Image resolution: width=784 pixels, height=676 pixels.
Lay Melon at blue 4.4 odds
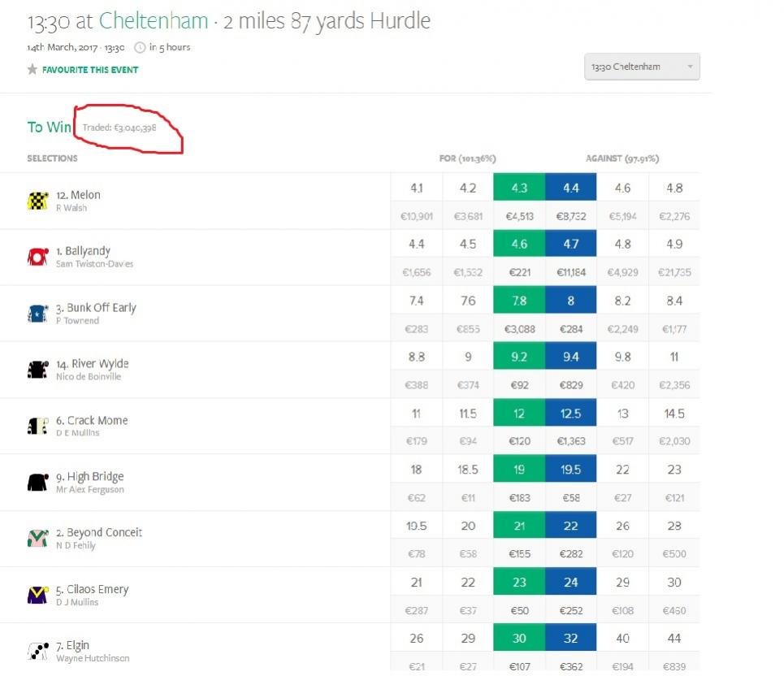tap(570, 187)
